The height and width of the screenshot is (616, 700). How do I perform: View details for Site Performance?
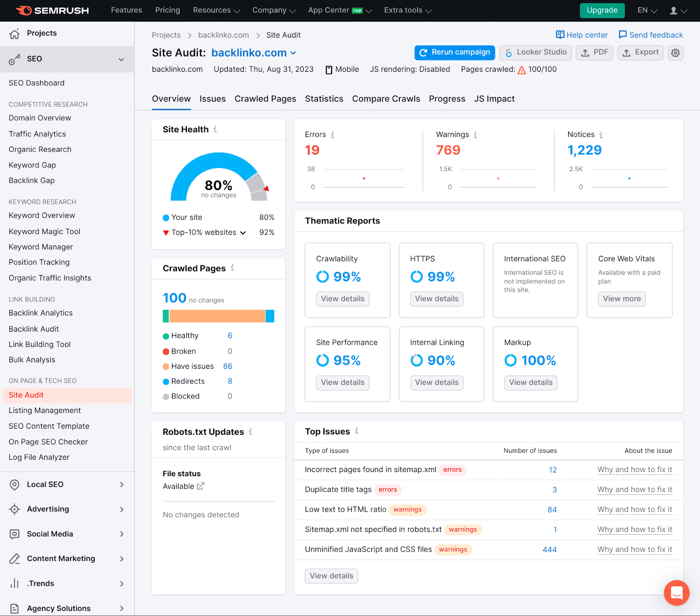click(x=343, y=383)
